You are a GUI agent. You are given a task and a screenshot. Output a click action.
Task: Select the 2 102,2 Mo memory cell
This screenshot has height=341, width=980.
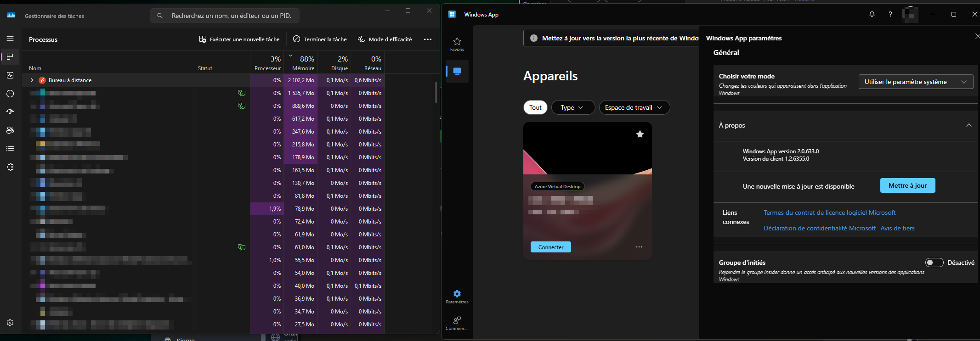click(x=301, y=80)
